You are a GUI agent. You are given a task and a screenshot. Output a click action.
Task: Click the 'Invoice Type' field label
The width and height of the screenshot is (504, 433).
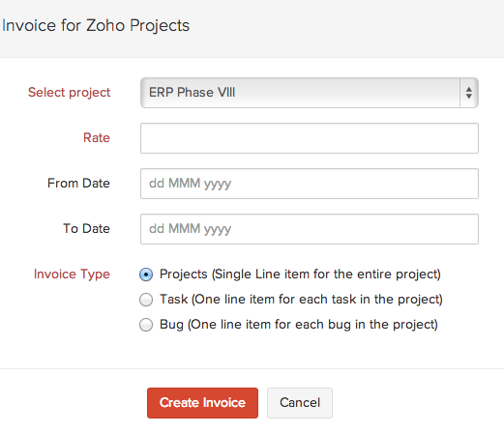[72, 274]
